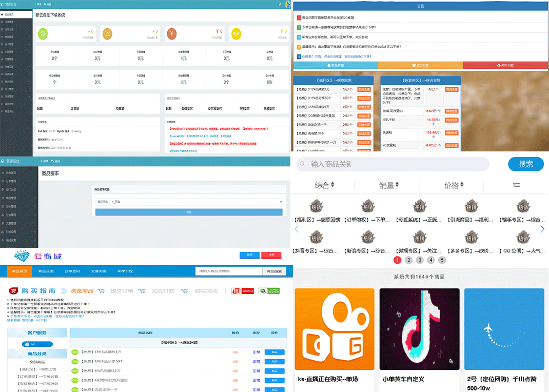Open the 小单黄车自定义 TikTok product thumbnail
The image size is (549, 392).
coord(419,329)
